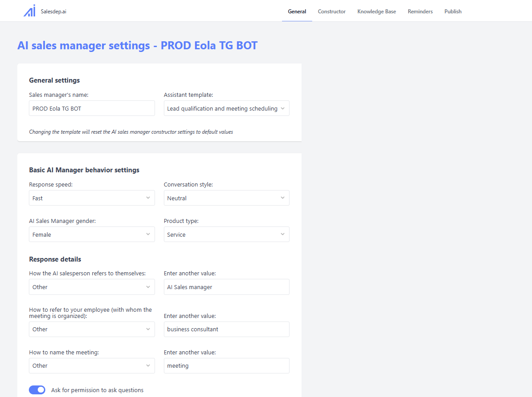This screenshot has height=397, width=532.
Task: Switch to the Knowledge Base tab
Action: 377,12
